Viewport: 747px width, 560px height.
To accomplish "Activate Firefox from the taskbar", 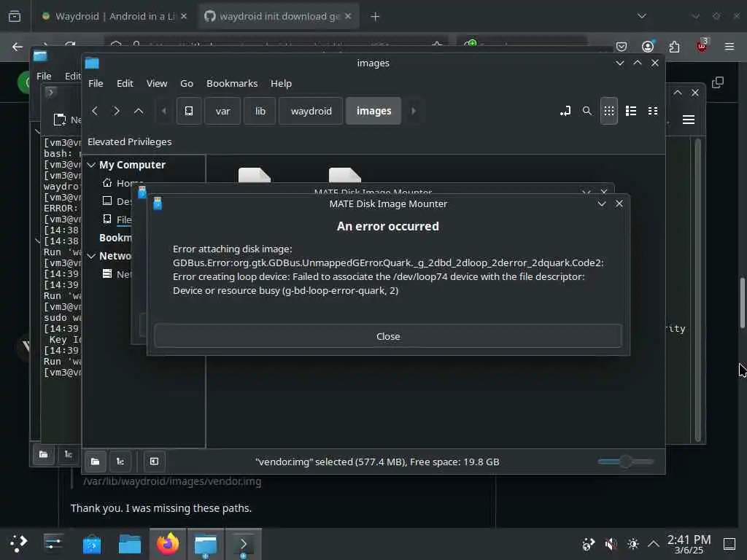I will tap(168, 544).
